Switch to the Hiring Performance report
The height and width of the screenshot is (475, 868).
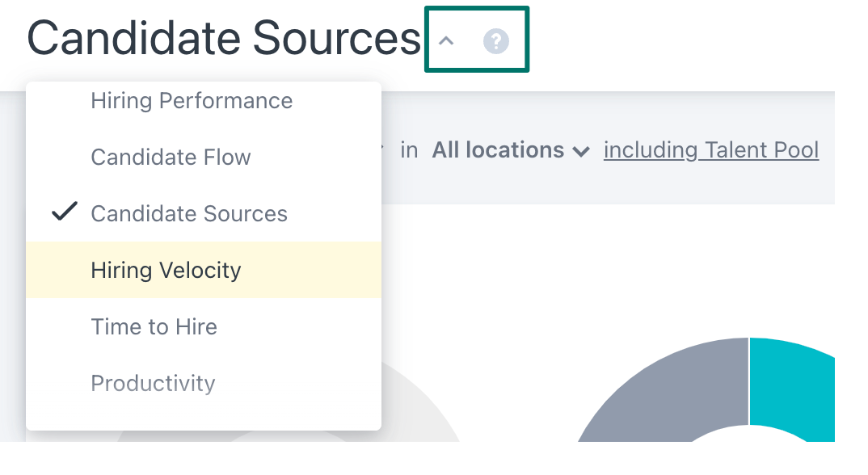click(192, 100)
